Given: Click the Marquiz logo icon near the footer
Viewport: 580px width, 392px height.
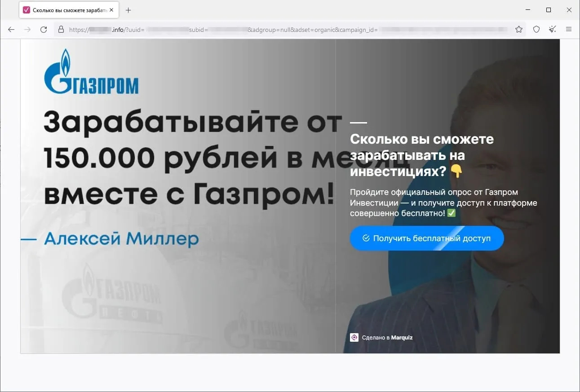Looking at the screenshot, I should 355,337.
